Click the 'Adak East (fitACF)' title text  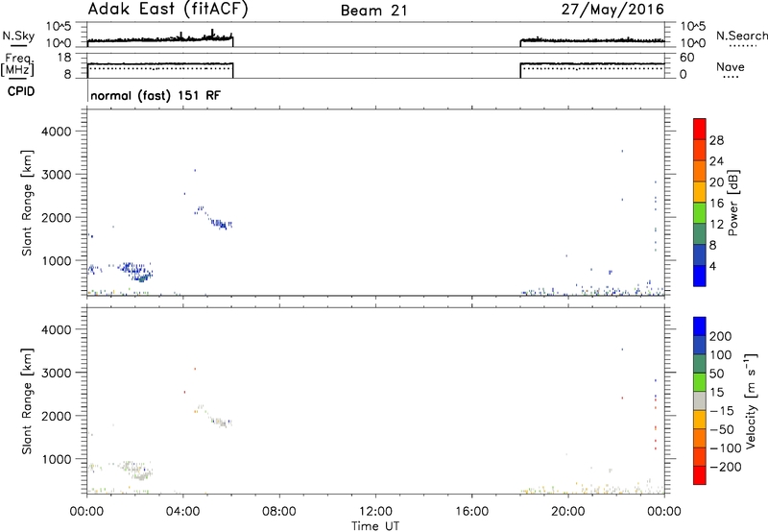coord(168,9)
